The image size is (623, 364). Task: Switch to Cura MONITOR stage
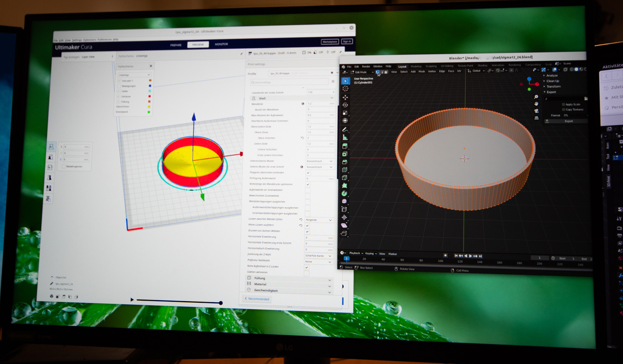[221, 45]
